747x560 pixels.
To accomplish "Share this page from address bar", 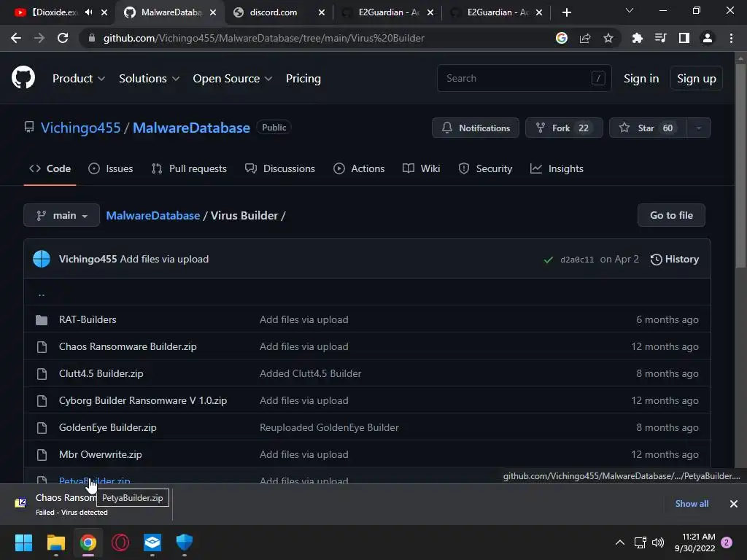I will pyautogui.click(x=585, y=38).
